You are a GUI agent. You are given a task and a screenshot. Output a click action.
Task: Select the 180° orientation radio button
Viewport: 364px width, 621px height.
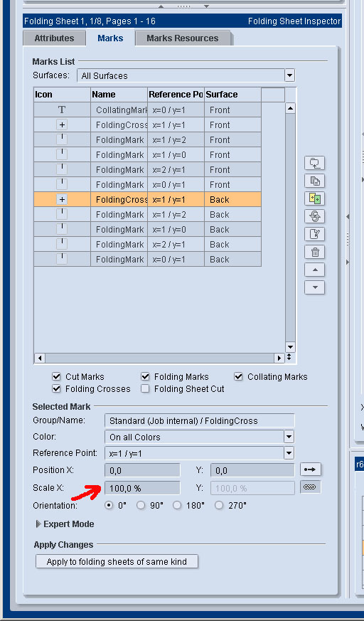[177, 505]
